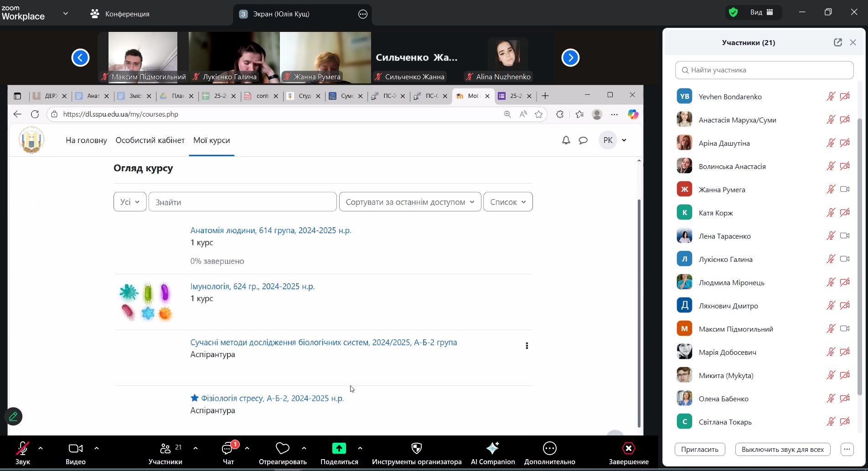This screenshot has height=471, width=868.
Task: Open the Chat panel icon
Action: click(227, 449)
